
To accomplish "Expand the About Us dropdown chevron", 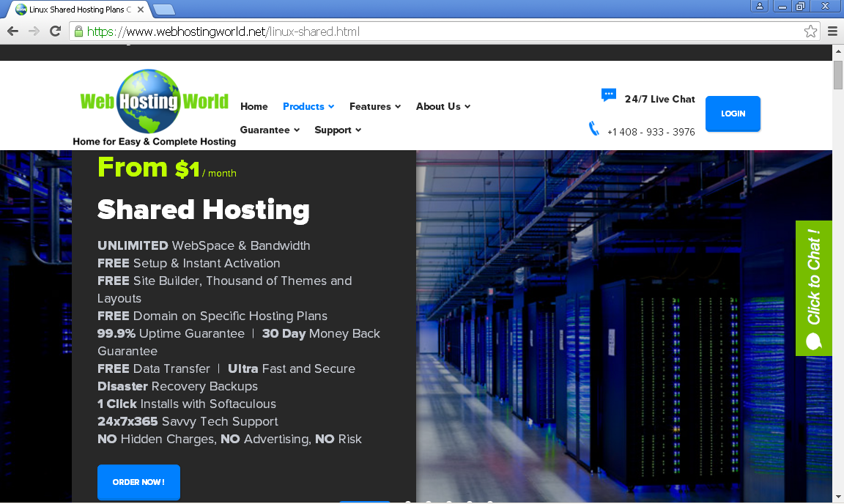I will click(467, 107).
